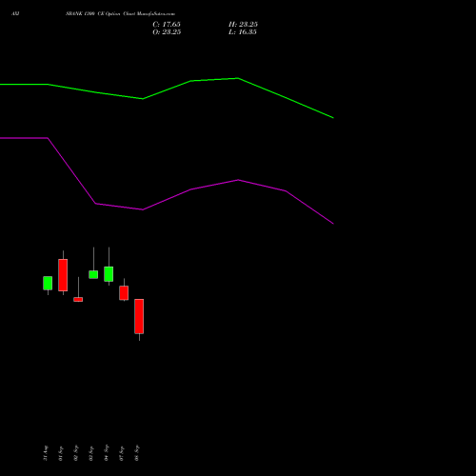Click the 04 Sep date label
Viewport: 476px width, 476px height.
pyautogui.click(x=107, y=453)
